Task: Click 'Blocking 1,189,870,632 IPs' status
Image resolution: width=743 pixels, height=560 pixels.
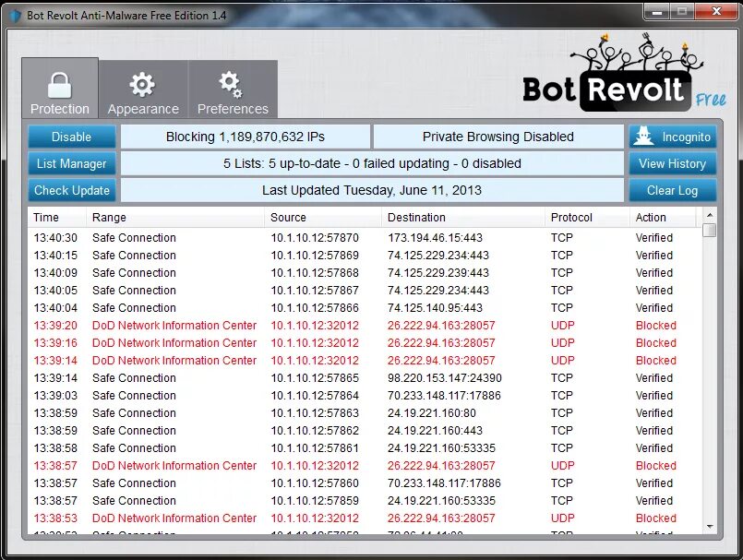Action: point(246,137)
